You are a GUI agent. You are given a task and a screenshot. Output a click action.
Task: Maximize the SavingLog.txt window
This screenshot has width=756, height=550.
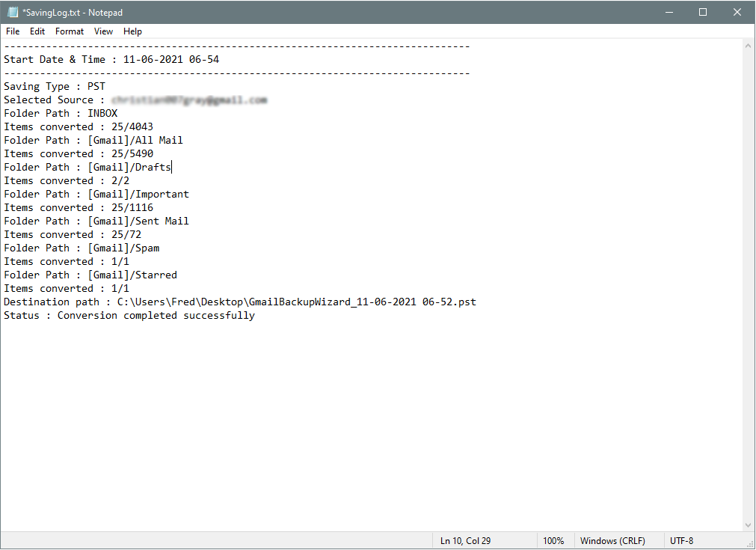pyautogui.click(x=703, y=12)
